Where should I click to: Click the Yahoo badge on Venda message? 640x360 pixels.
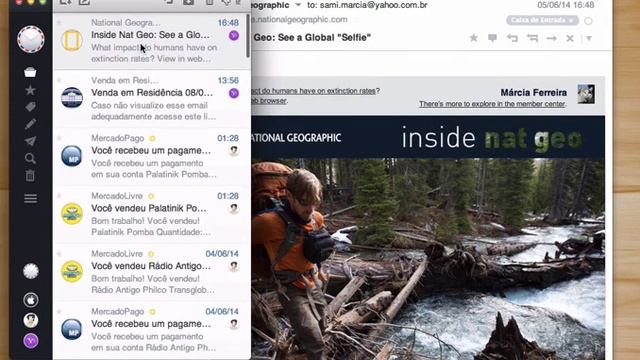click(234, 93)
